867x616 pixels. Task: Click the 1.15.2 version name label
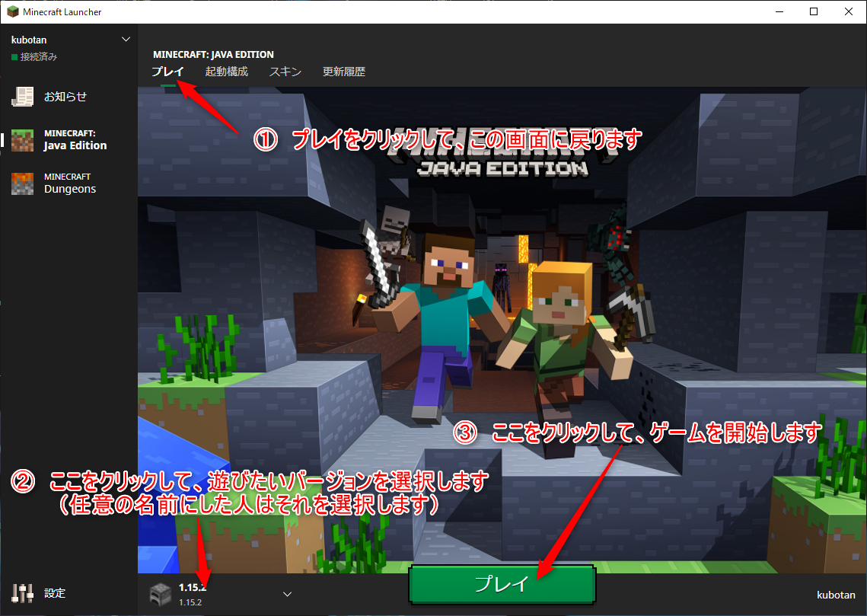(x=193, y=587)
